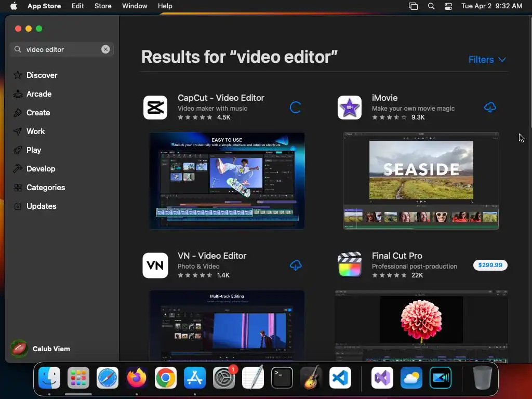This screenshot has height=399, width=532.
Task: Launch Finder from the Dock
Action: point(49,378)
